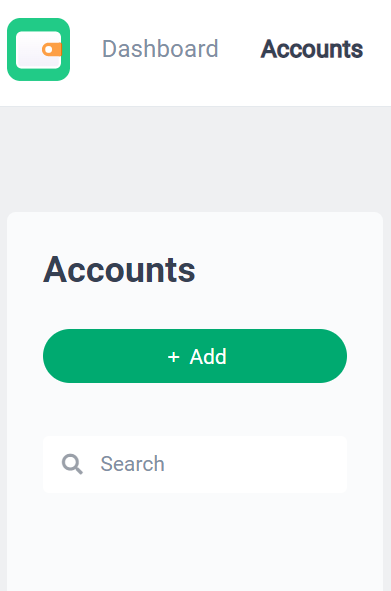Select the Dashboard navigation link

coord(160,49)
